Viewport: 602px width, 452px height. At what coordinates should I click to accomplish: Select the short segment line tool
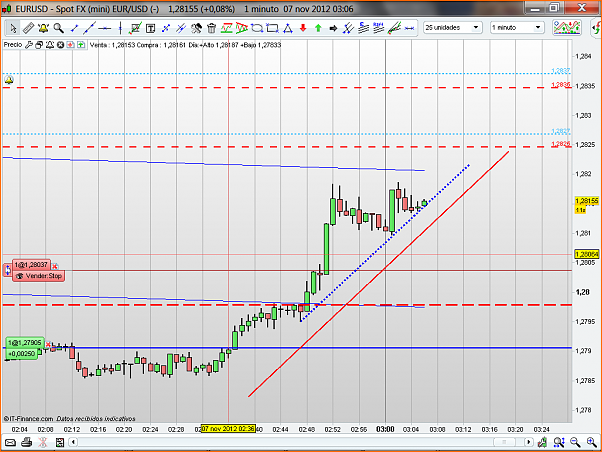[74, 28]
